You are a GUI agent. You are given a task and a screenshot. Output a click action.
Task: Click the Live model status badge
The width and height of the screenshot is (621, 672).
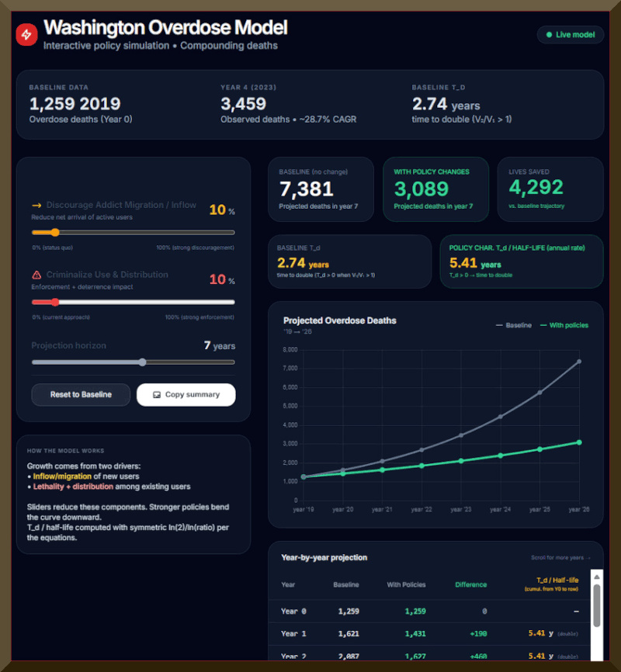click(x=570, y=35)
